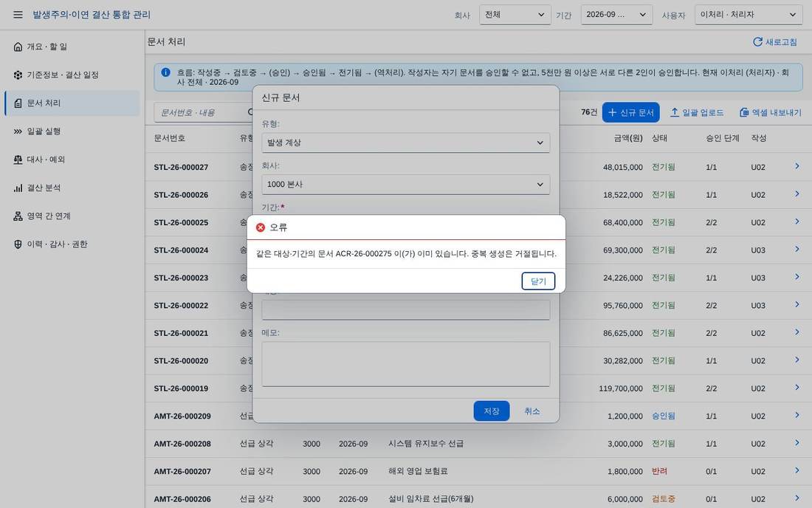This screenshot has width=812, height=508.
Task: Click the info icon in flow banner
Action: pyautogui.click(x=165, y=72)
